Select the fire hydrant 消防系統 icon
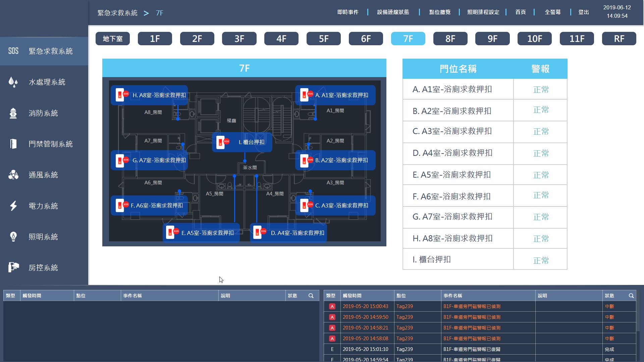Image resolution: width=644 pixels, height=362 pixels. [13, 113]
